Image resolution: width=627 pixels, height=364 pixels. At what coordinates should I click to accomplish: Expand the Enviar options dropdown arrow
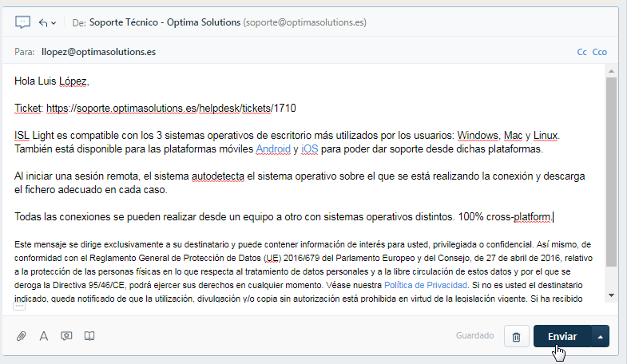[600, 337]
